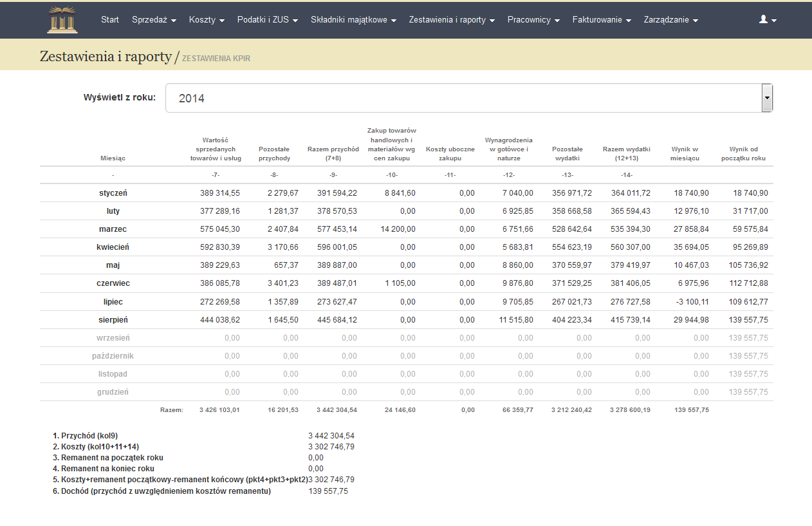Click the Razem wydatki (12+13) header
The width and height of the screenshot is (812, 526).
coord(626,153)
